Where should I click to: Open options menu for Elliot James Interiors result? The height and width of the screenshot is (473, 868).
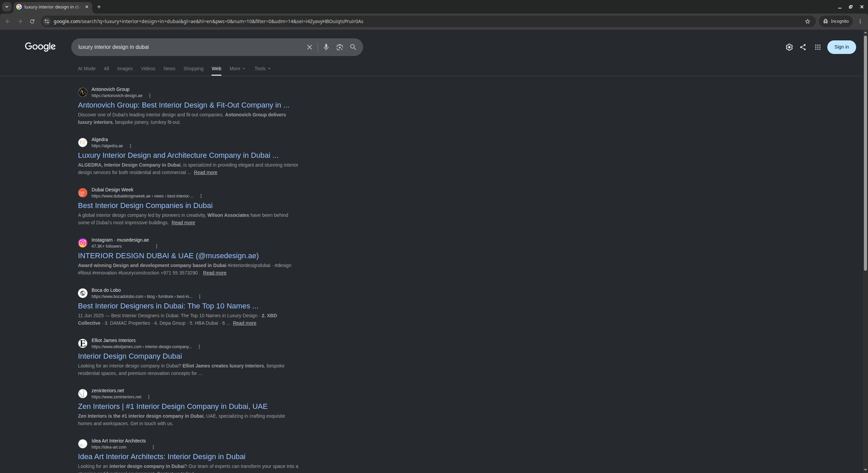(199, 347)
